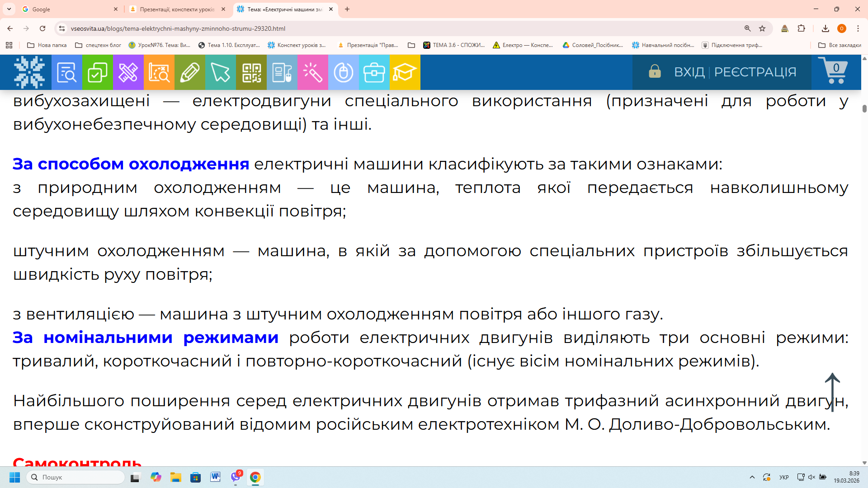The image size is (868, 488).
Task: Toggle the УКР keyboard language indicator
Action: click(x=784, y=477)
